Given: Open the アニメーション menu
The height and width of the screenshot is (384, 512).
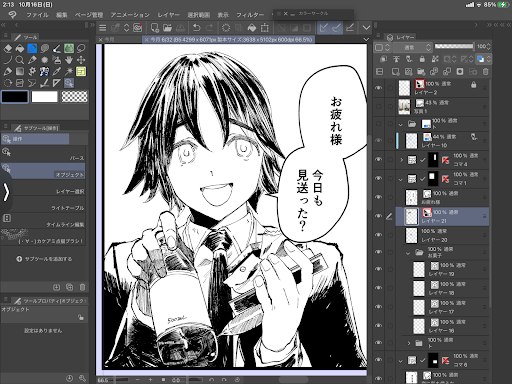Looking at the screenshot, I should pos(130,15).
